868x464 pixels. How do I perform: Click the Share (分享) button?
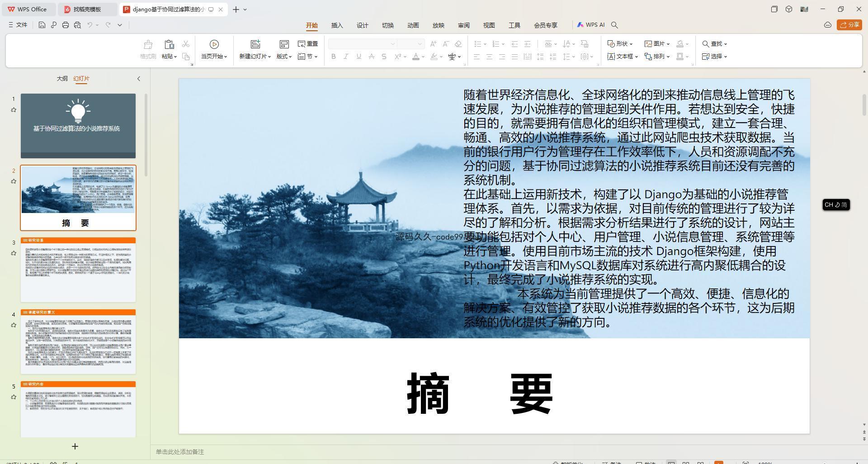pos(849,25)
